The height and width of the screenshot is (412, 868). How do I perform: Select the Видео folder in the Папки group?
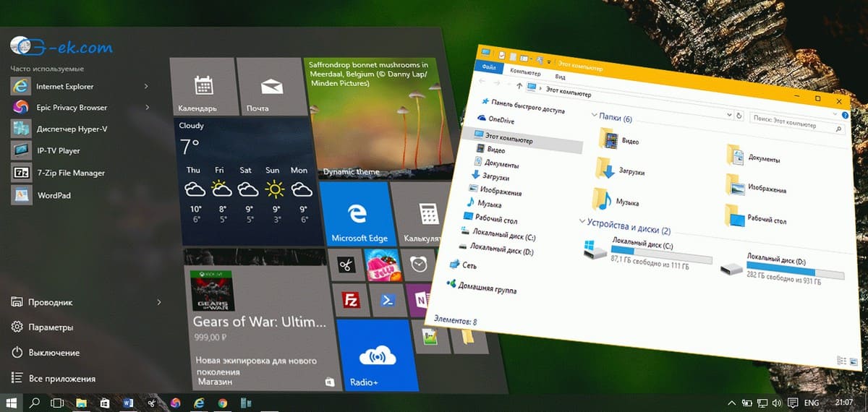point(618,140)
